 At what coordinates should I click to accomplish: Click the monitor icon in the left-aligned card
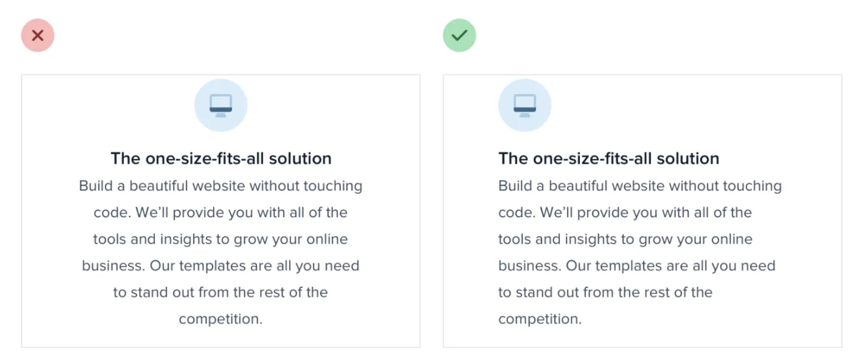click(x=524, y=105)
